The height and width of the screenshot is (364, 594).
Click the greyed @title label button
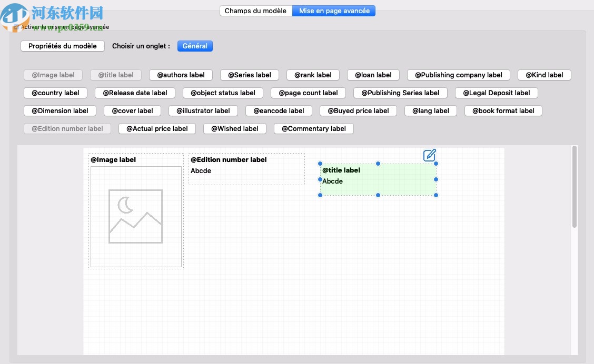[x=115, y=75]
